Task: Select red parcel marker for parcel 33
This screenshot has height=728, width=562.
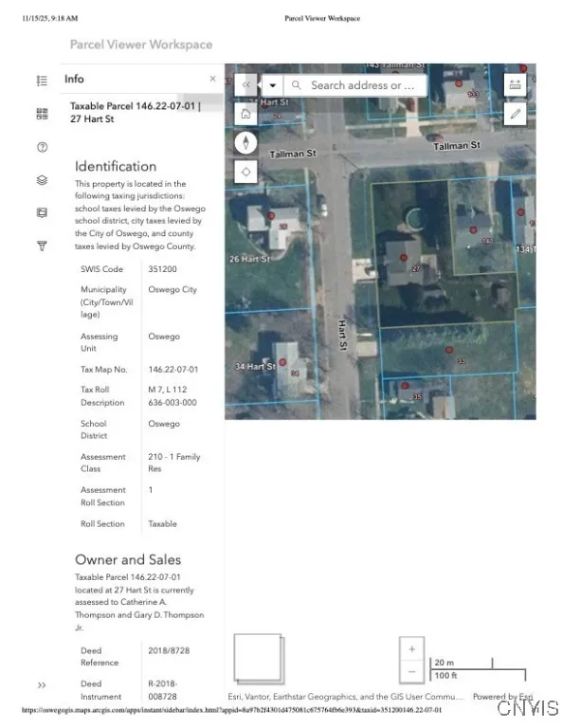Action: pos(449,350)
